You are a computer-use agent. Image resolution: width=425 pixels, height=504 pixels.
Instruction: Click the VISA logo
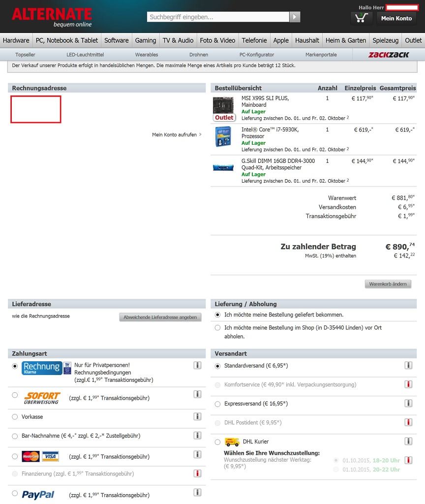tap(51, 456)
